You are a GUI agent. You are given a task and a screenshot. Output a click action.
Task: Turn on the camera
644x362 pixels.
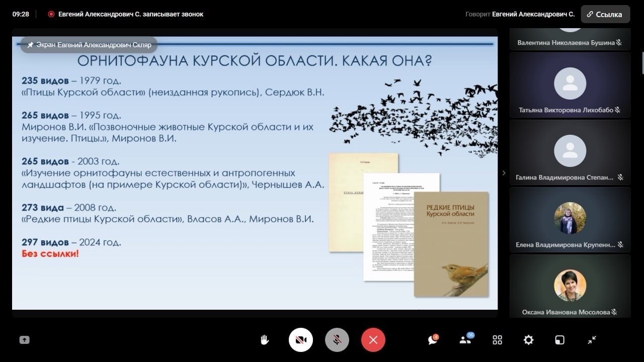[x=301, y=340]
